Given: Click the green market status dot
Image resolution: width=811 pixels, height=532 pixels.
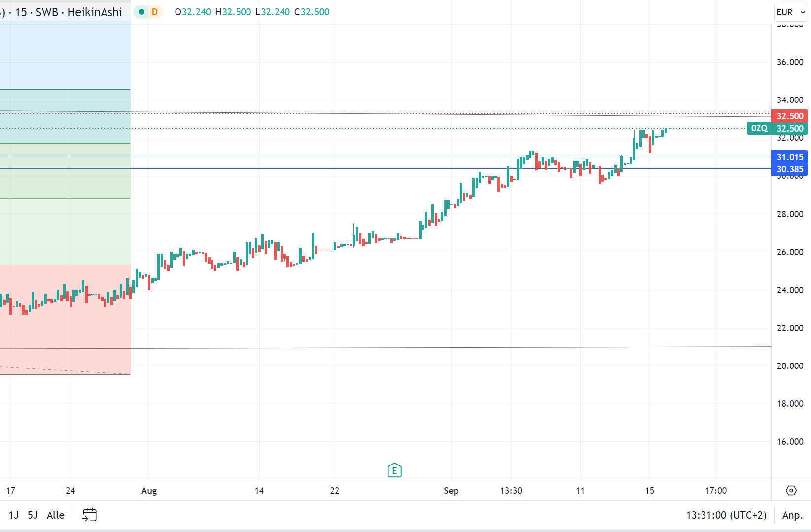Looking at the screenshot, I should click(141, 12).
